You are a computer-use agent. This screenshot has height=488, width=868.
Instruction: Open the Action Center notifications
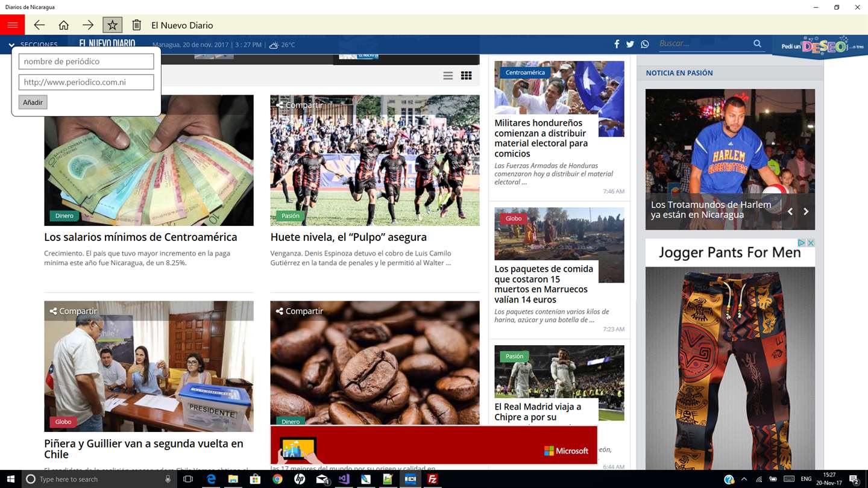point(854,479)
